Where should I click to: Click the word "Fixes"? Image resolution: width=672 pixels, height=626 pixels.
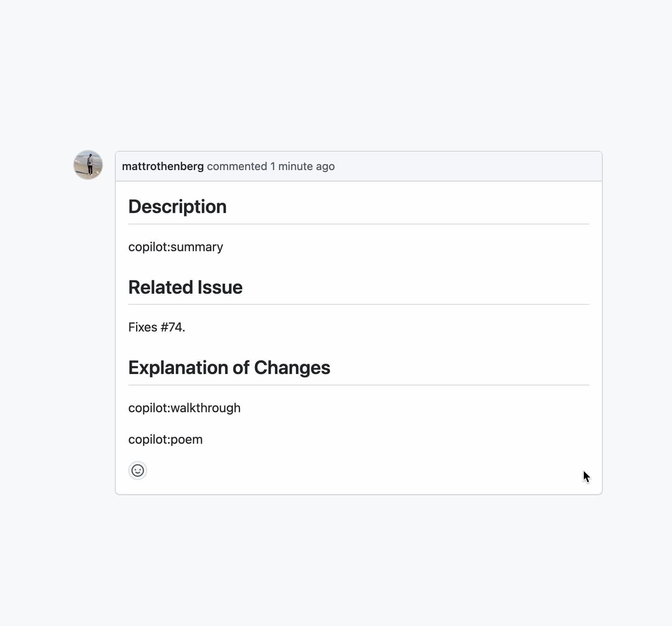(x=143, y=327)
